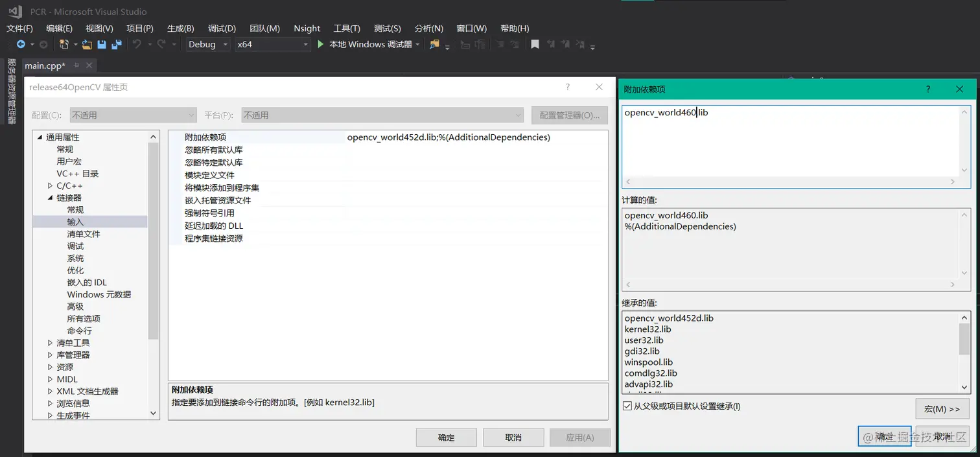Select 输入 under 链接器
Viewport: 980px width, 457px height.
coord(75,222)
